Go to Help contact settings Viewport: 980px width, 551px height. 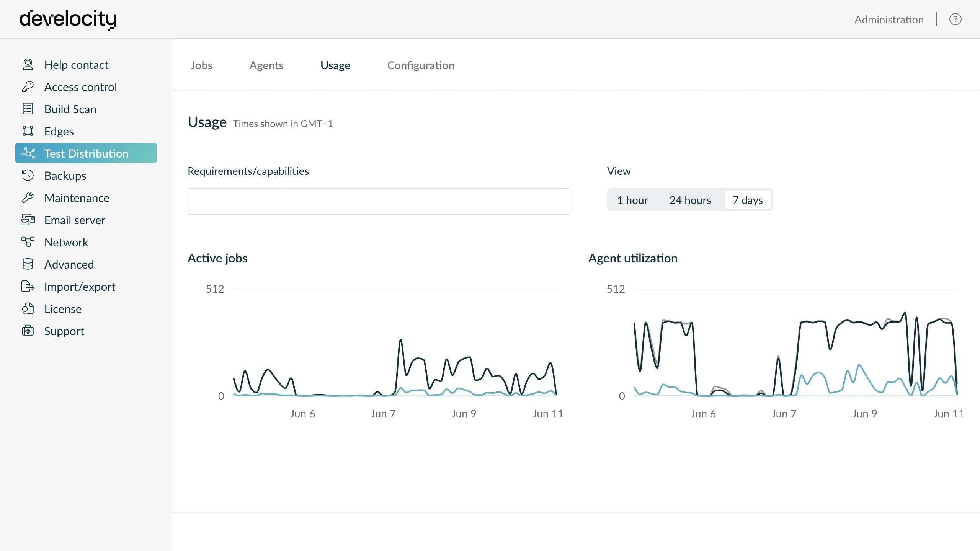click(x=76, y=65)
